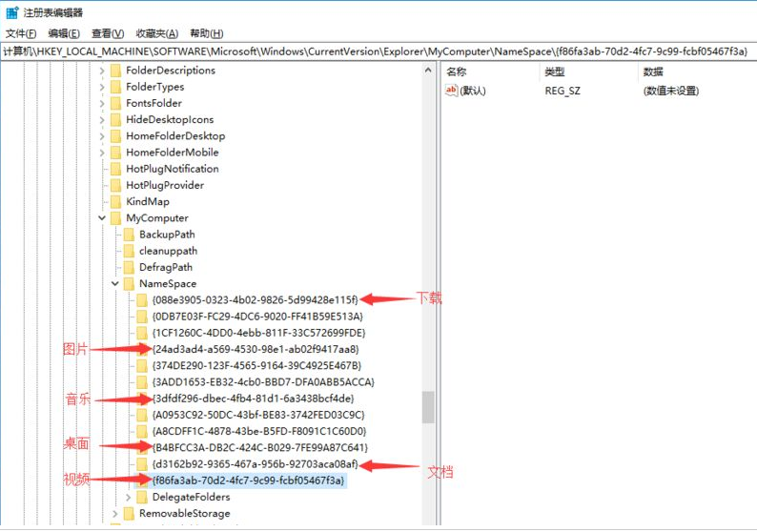The width and height of the screenshot is (757, 532).
Task: Click the 名称 column header
Action: click(x=457, y=72)
